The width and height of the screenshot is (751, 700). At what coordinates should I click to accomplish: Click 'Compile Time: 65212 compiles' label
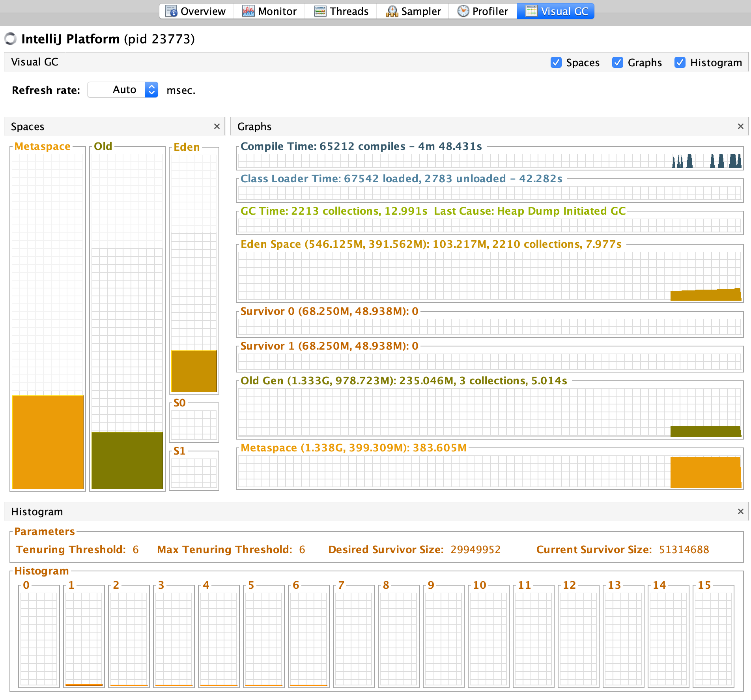pyautogui.click(x=323, y=146)
